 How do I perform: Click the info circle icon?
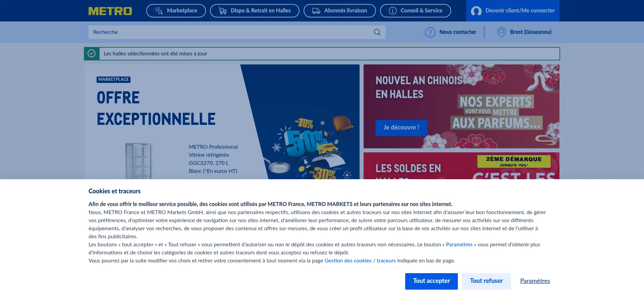pyautogui.click(x=392, y=11)
